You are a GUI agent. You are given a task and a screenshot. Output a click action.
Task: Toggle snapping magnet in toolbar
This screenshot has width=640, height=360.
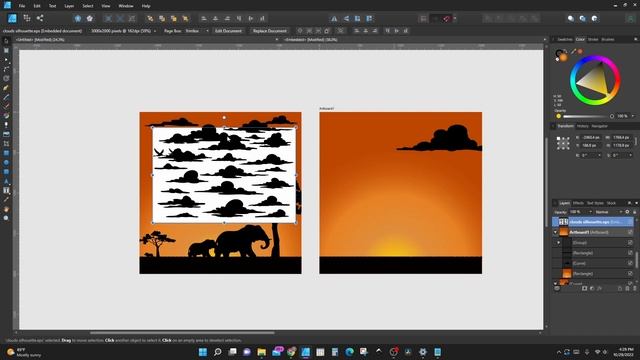447,18
